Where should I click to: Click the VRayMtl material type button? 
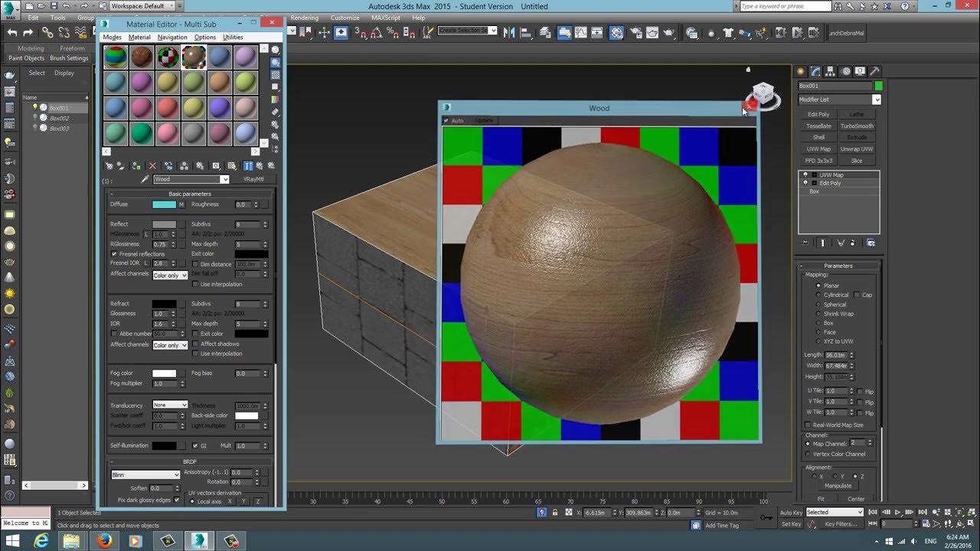(253, 179)
